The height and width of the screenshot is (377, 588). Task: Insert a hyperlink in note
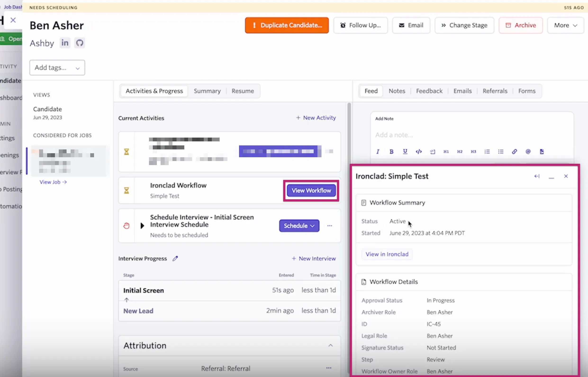tap(514, 152)
